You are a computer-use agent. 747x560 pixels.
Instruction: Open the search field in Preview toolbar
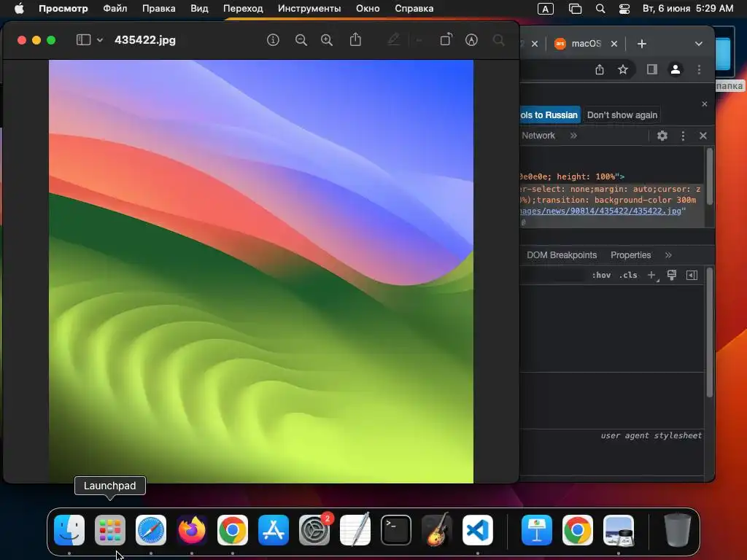[x=499, y=40]
